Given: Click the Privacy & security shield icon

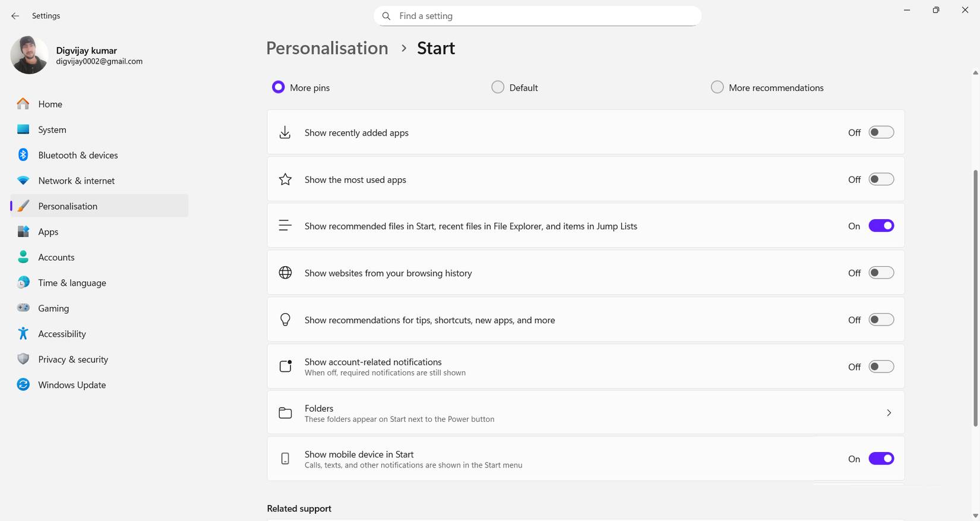Looking at the screenshot, I should point(23,359).
